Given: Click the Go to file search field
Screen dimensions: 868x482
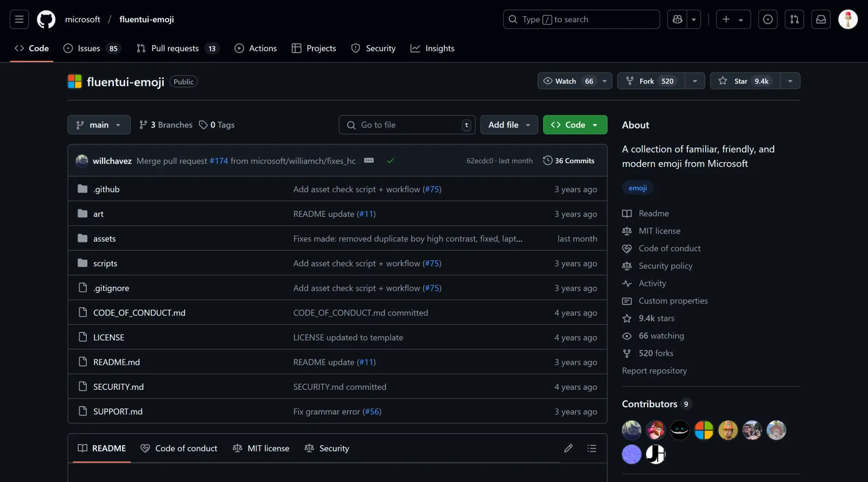Looking at the screenshot, I should pyautogui.click(x=407, y=125).
